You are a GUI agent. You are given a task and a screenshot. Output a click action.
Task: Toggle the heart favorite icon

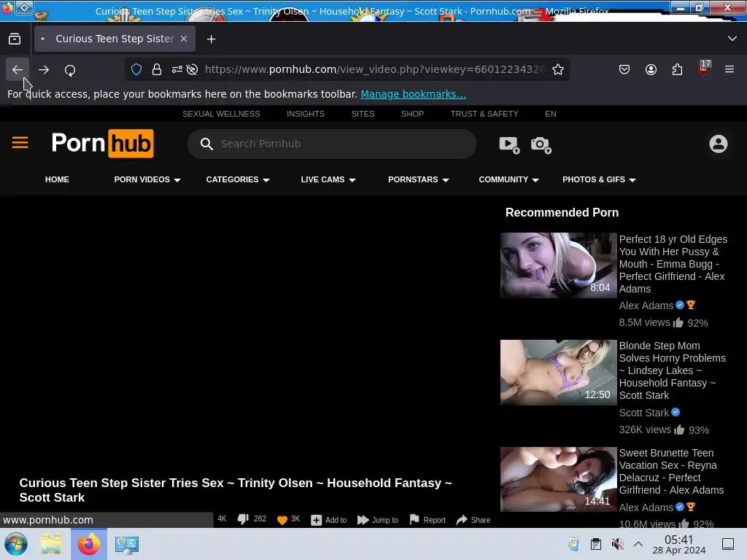(x=282, y=519)
